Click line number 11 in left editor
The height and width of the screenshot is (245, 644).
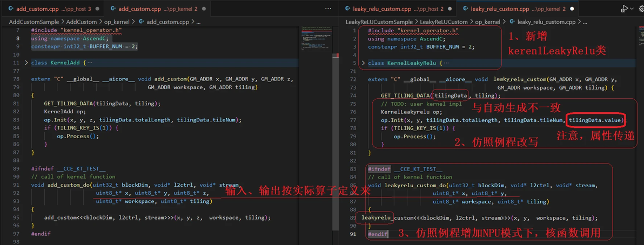tap(16, 63)
